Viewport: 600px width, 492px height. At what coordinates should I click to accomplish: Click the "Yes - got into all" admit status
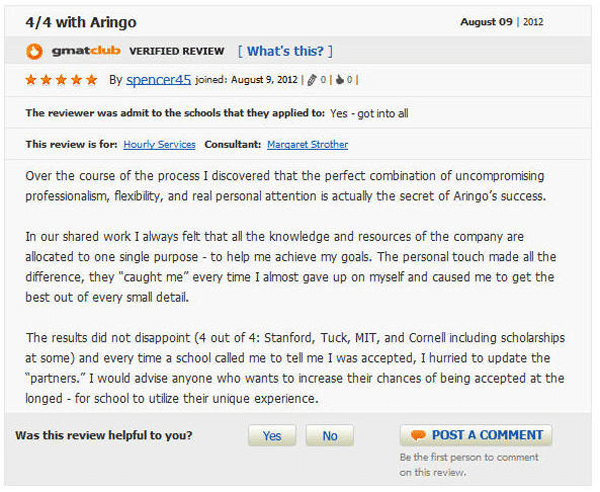[x=369, y=113]
